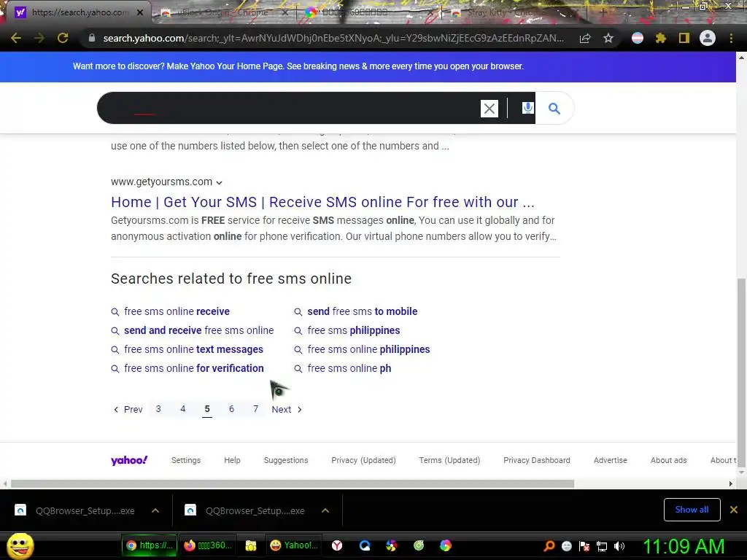Switch to the search.yahoo.com tab

(75, 12)
